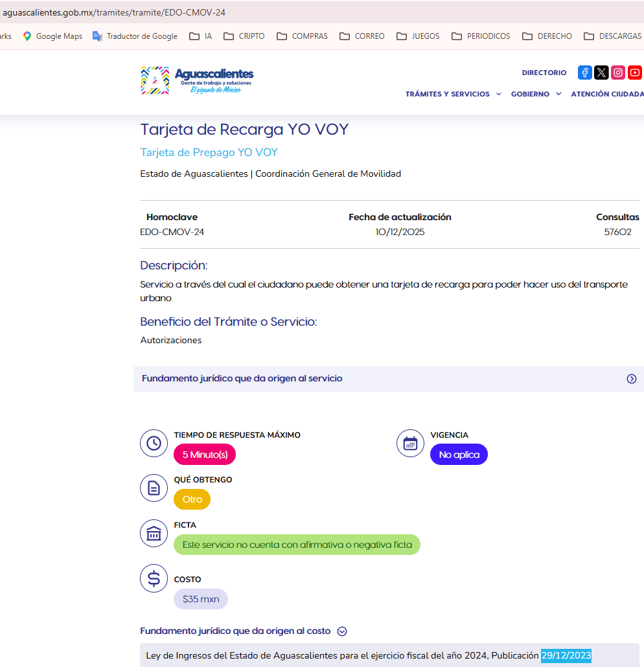Open the PERIODICOS bookmarks folder
The image size is (644, 667).
click(481, 36)
